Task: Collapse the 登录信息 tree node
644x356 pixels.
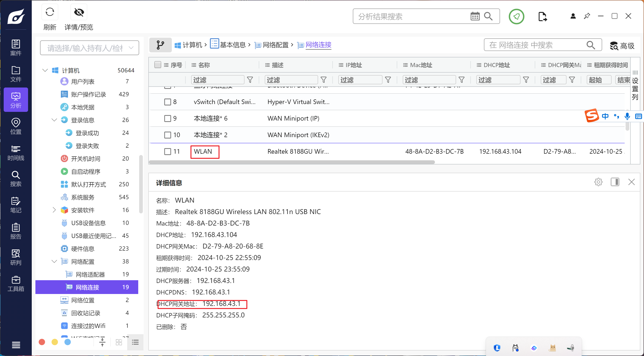Action: click(54, 120)
